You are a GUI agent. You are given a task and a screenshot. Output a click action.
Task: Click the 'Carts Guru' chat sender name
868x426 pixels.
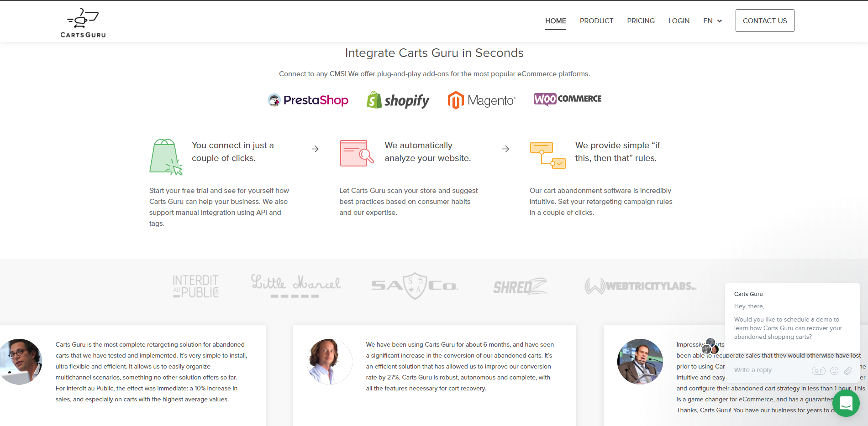[x=748, y=294]
